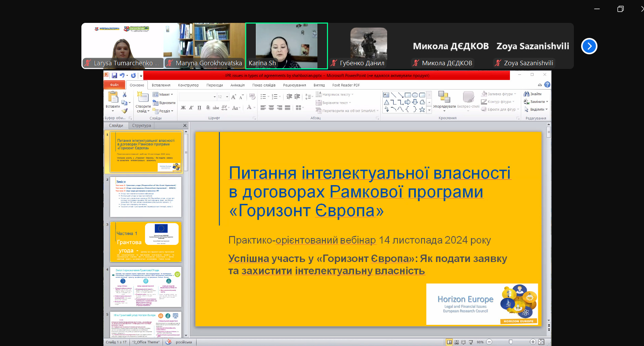Click the Find (Знайти) binoculars icon
Image resolution: width=644 pixels, height=346 pixels.
[526, 94]
